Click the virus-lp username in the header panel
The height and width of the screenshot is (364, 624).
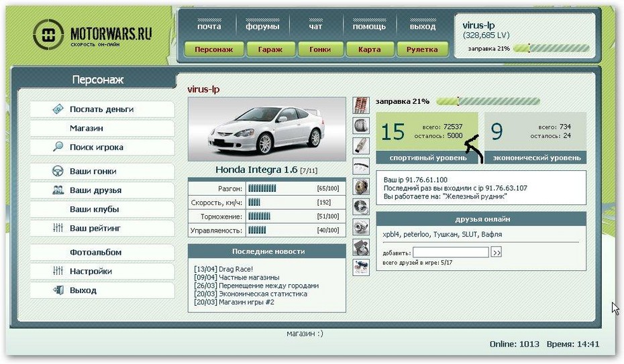click(478, 25)
